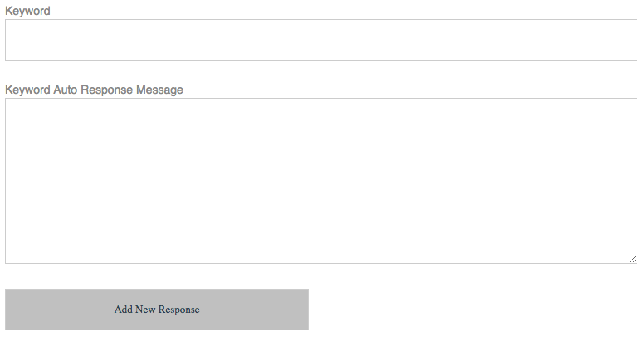
Task: Activate the large multi-line message area
Action: pyautogui.click(x=321, y=181)
